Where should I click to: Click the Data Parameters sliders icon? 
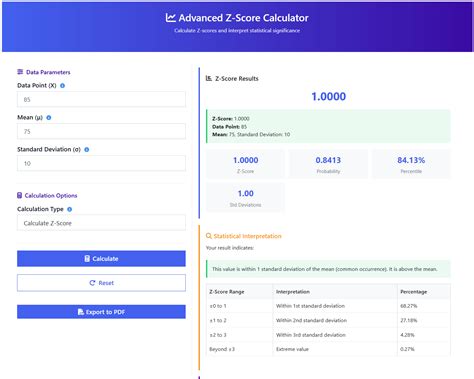(20, 72)
